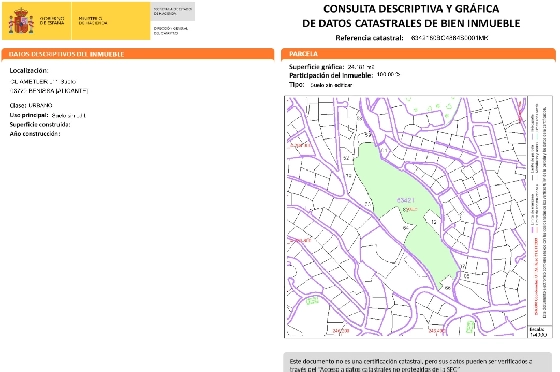Click the Spanish coat of arms emblem
Viewport: 560px width, 372px height.
pos(21,21)
